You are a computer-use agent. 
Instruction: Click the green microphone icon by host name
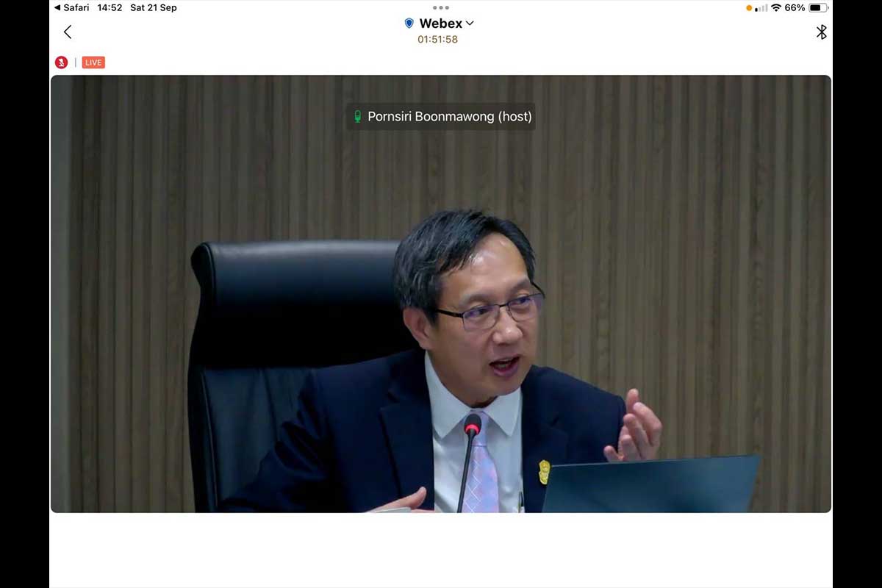pos(358,116)
